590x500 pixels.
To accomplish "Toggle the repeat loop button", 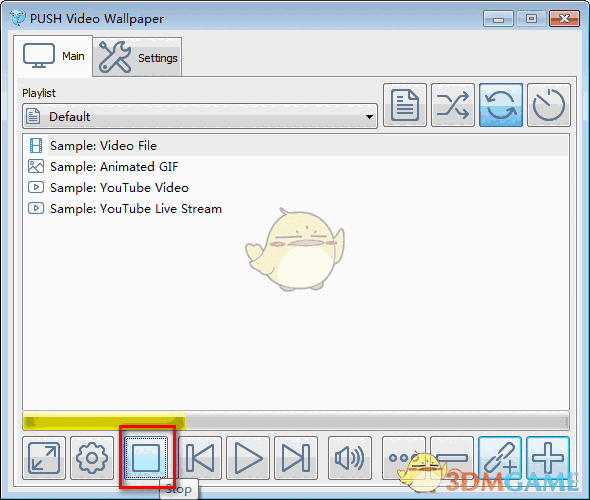I will click(501, 105).
